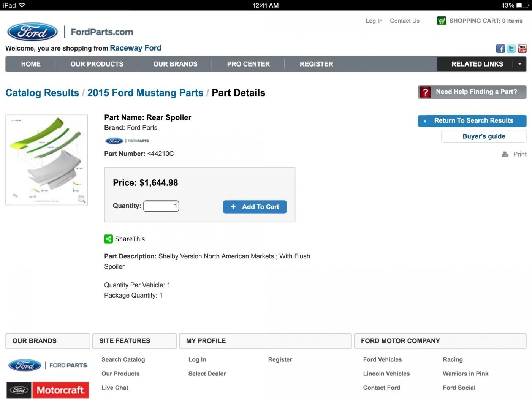The image size is (532, 399).
Task: Click the red question mark help icon
Action: coord(425,92)
